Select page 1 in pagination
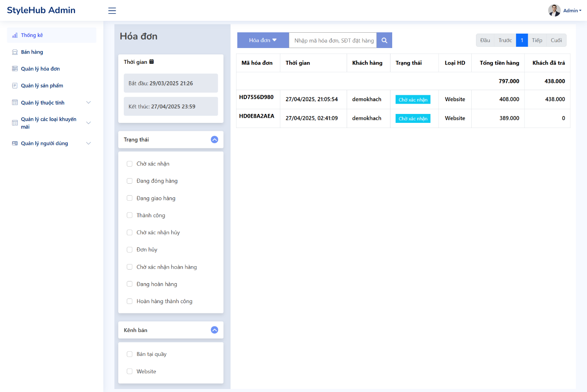Image resolution: width=587 pixels, height=392 pixels. click(x=522, y=40)
